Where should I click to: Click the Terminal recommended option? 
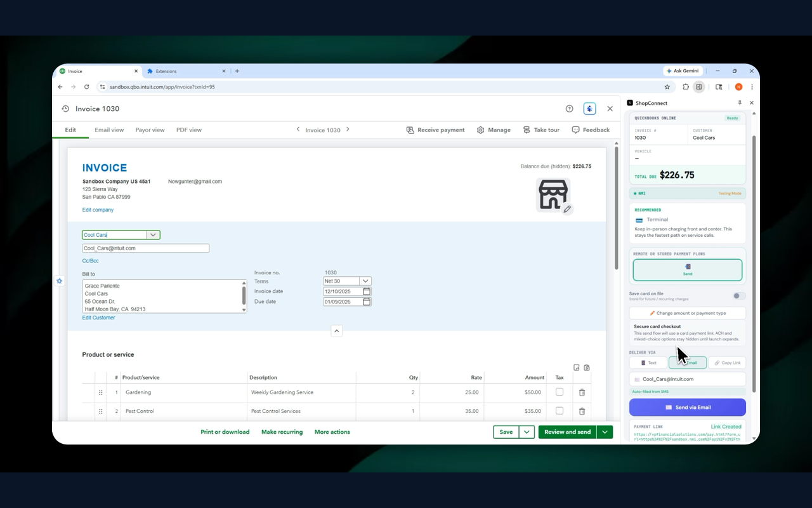688,224
